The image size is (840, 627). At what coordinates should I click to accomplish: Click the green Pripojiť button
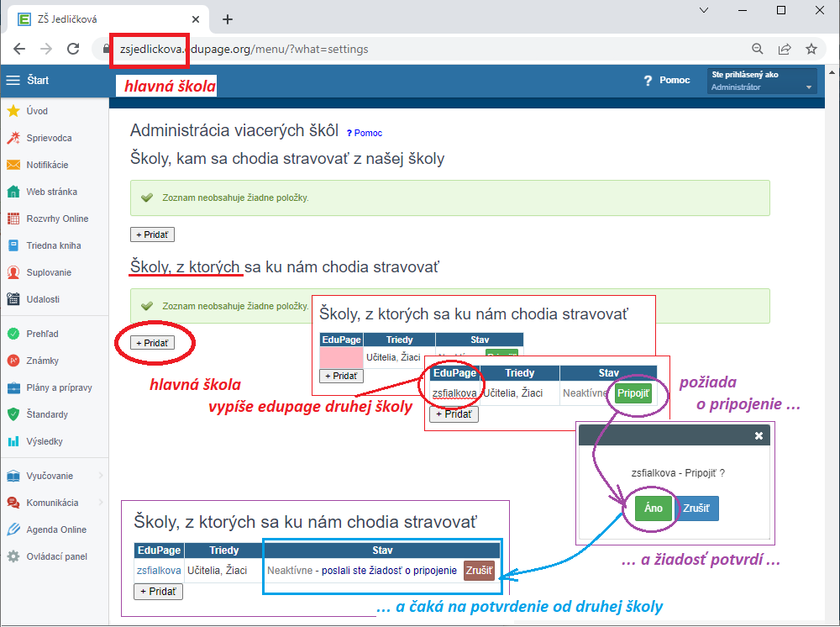tap(633, 393)
